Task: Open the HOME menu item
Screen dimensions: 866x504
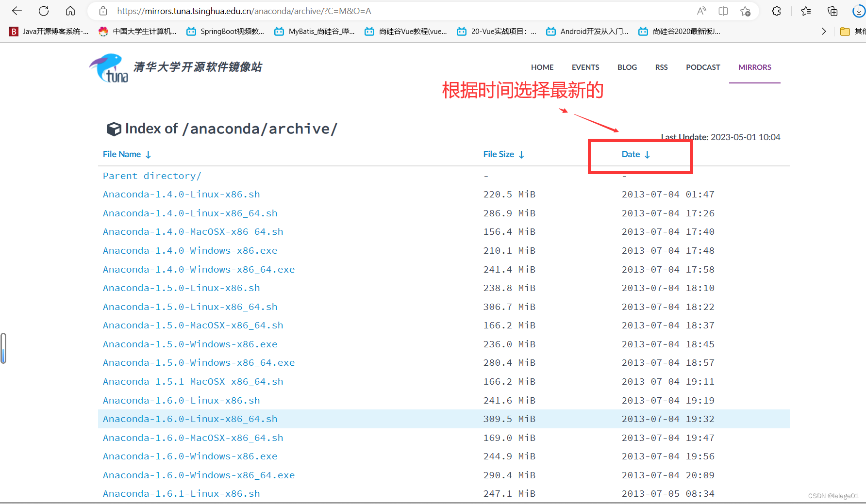Action: point(542,67)
